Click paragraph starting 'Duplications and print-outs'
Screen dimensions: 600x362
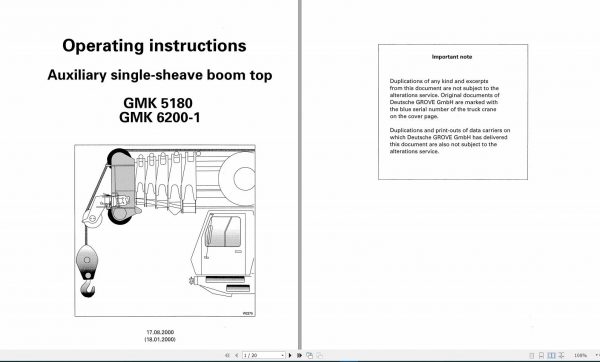point(450,141)
